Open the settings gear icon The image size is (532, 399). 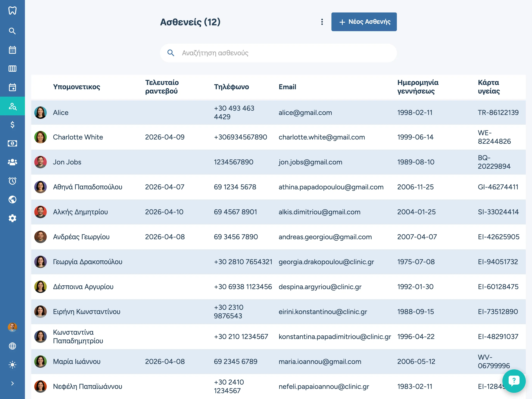pyautogui.click(x=12, y=218)
